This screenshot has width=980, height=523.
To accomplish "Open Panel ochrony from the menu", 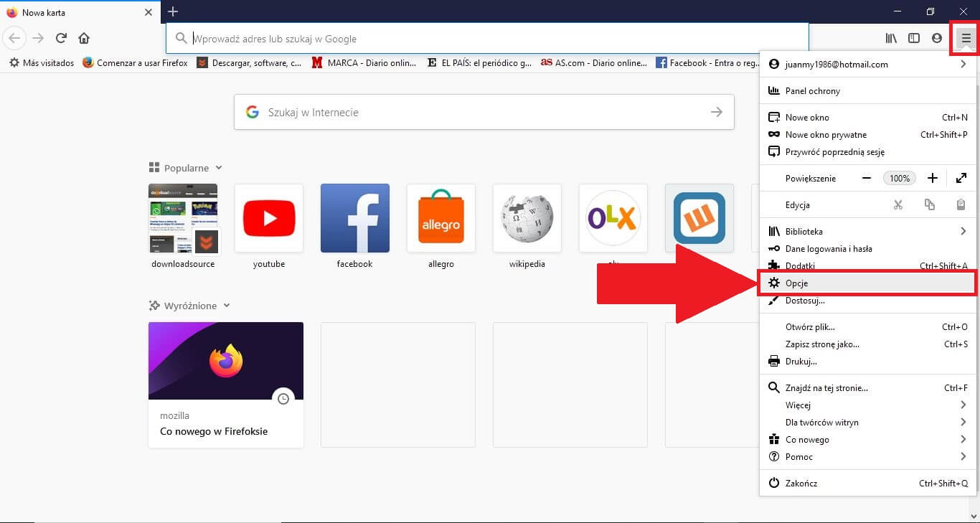I will [x=868, y=90].
